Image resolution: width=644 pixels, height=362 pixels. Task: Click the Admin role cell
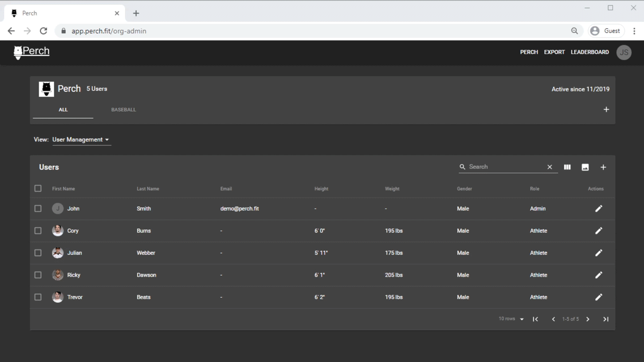click(538, 209)
